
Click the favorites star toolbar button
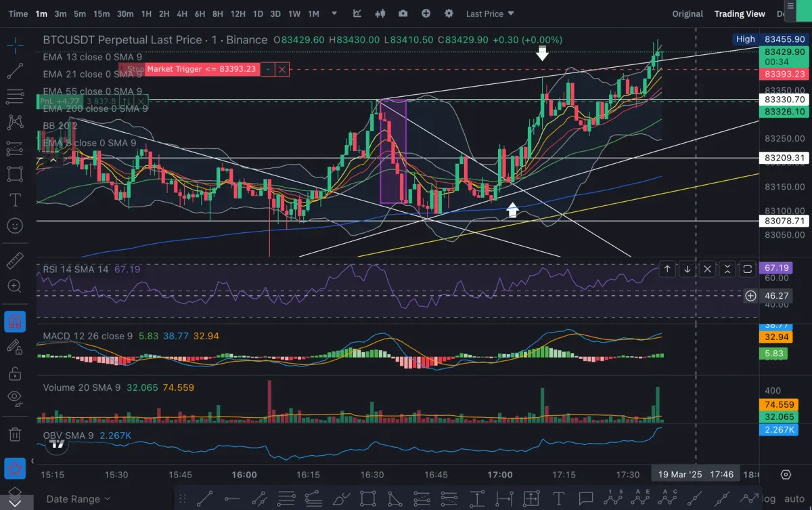(15, 468)
